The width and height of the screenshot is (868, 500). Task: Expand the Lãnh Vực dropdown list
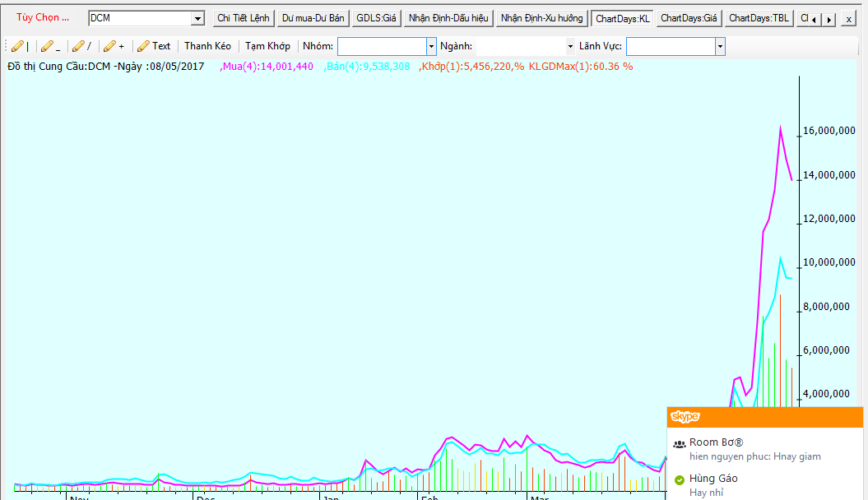pos(720,46)
